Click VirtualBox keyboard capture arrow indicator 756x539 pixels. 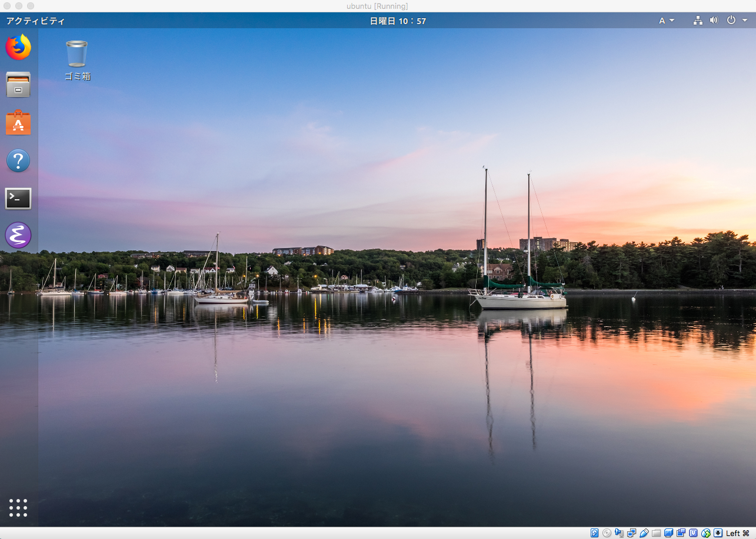point(718,533)
